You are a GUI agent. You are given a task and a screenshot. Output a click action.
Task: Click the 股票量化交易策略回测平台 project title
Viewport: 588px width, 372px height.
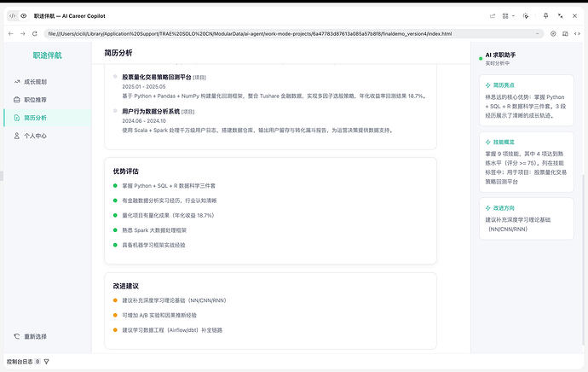pos(157,77)
